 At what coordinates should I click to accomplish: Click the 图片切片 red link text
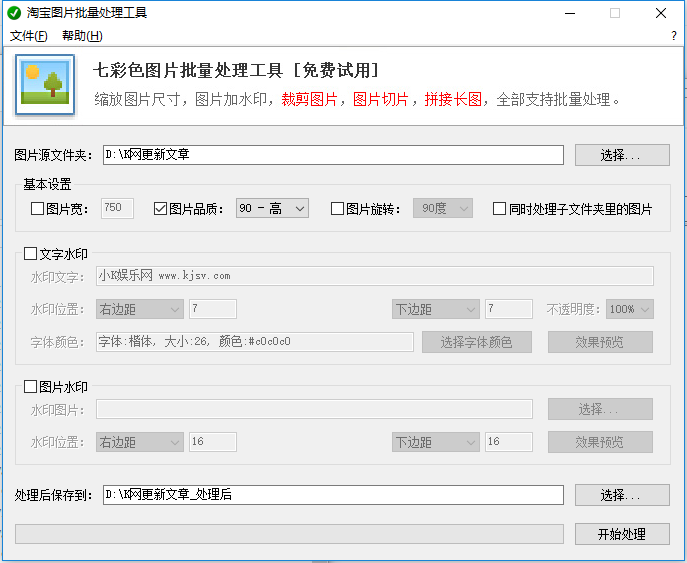pos(381,100)
